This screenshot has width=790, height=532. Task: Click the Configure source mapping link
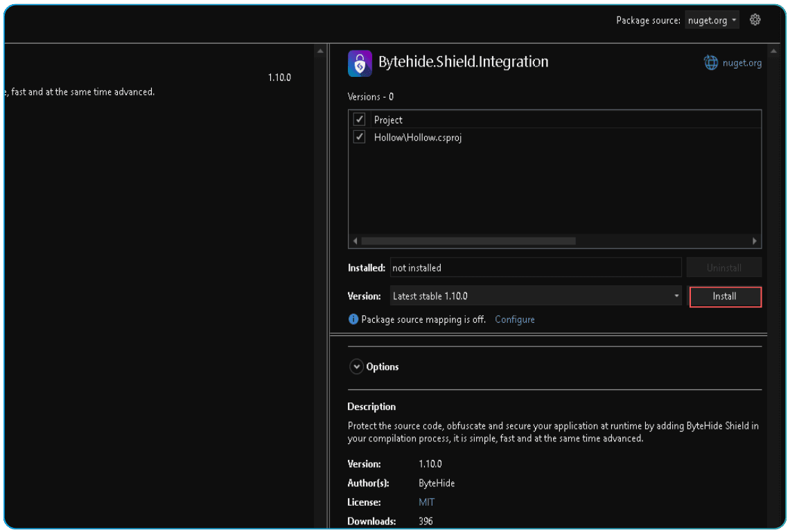click(514, 319)
